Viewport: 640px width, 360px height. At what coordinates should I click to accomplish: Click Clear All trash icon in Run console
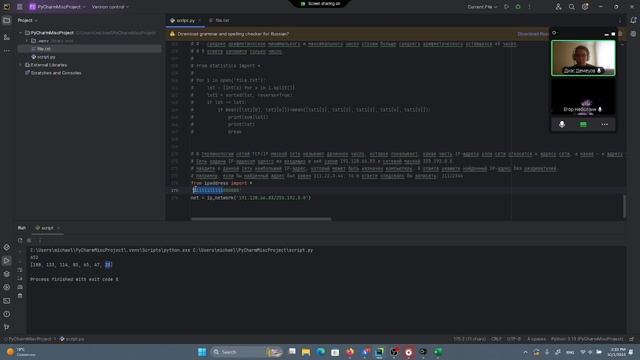[20, 296]
